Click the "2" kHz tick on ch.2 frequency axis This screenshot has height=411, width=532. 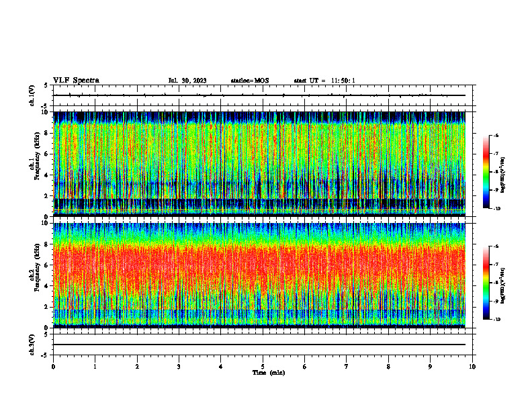click(x=47, y=307)
